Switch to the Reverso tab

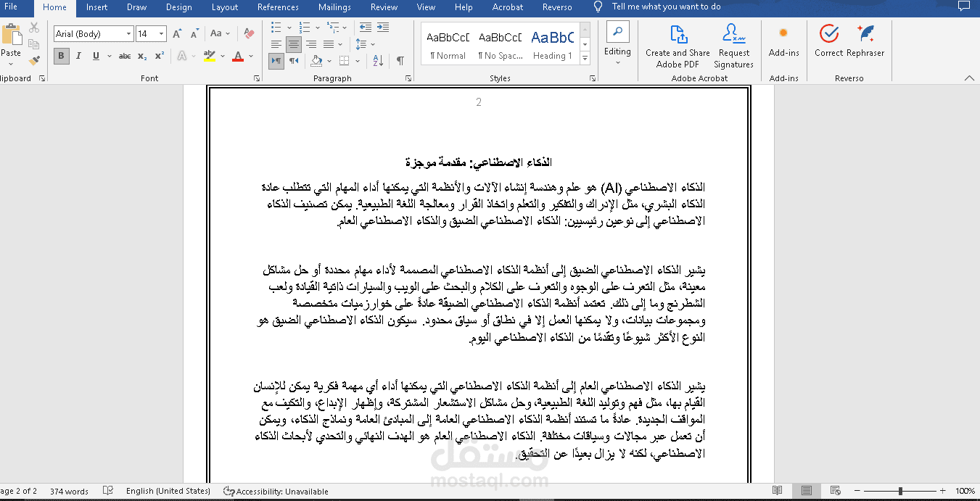pos(557,7)
